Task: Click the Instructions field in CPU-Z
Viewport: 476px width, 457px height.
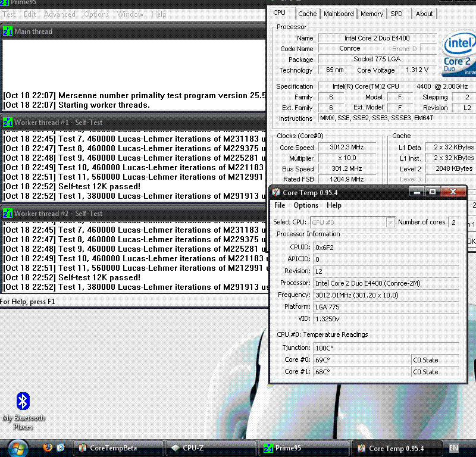Action: tap(397, 118)
